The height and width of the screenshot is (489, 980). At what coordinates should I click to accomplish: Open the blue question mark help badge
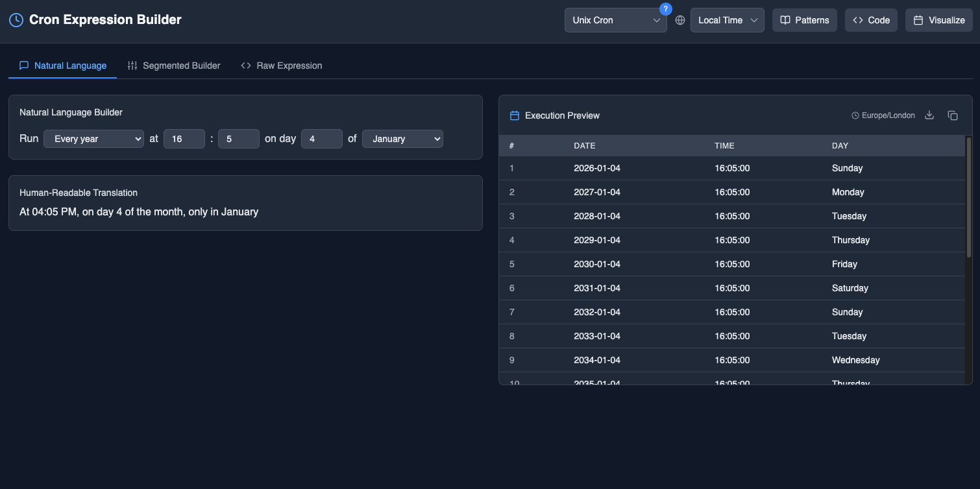click(x=665, y=9)
